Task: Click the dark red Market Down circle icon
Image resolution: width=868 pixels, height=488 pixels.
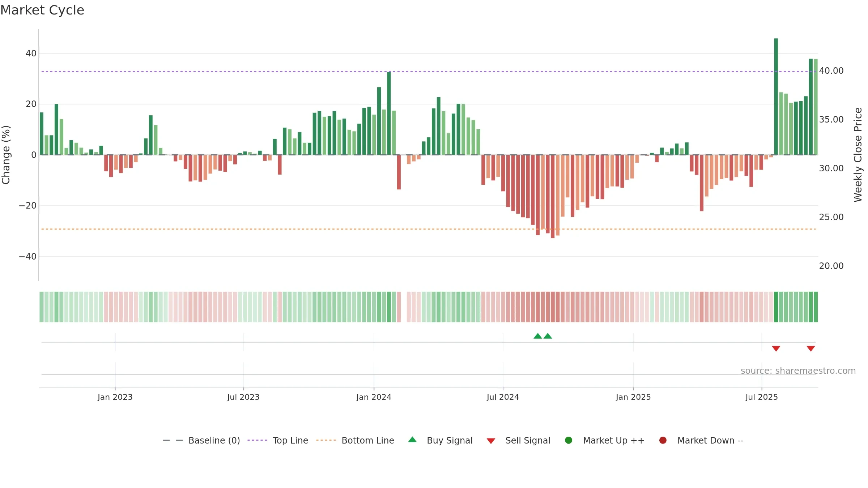Action: click(x=663, y=440)
